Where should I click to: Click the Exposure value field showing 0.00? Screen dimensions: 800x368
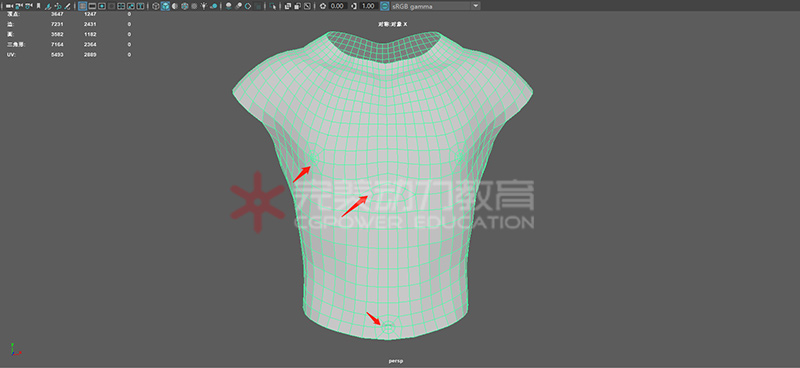tap(338, 6)
